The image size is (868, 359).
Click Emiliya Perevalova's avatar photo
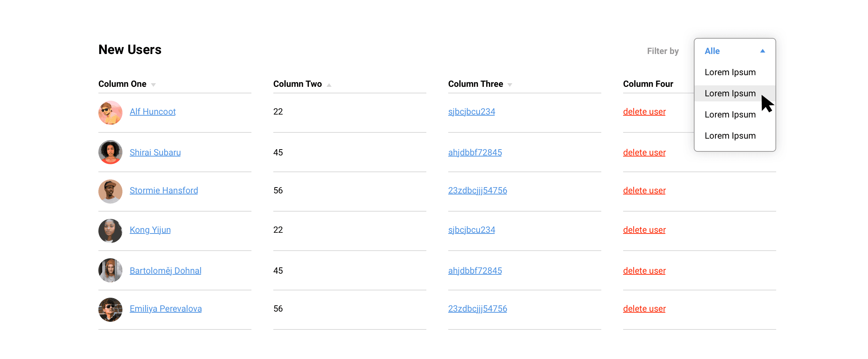click(110, 309)
